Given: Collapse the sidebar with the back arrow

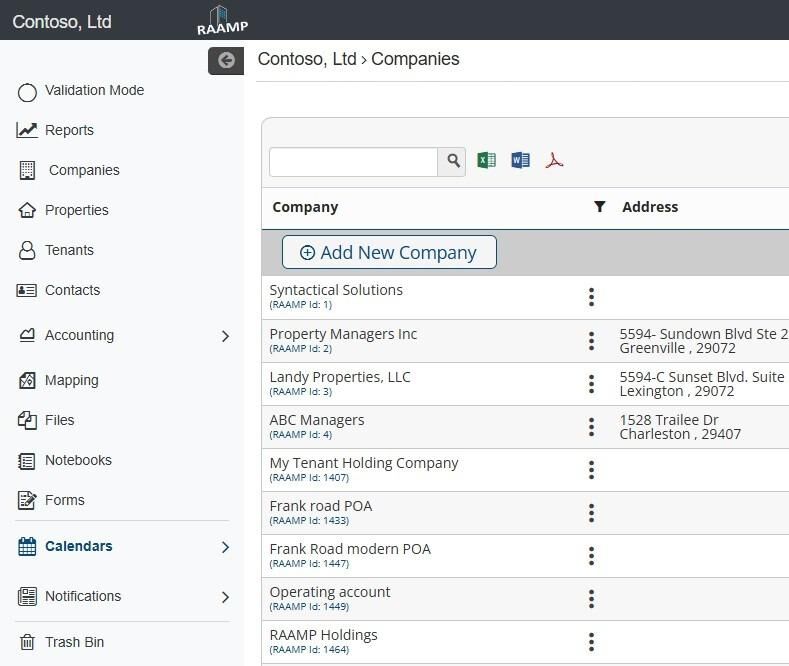Looking at the screenshot, I should tap(226, 60).
